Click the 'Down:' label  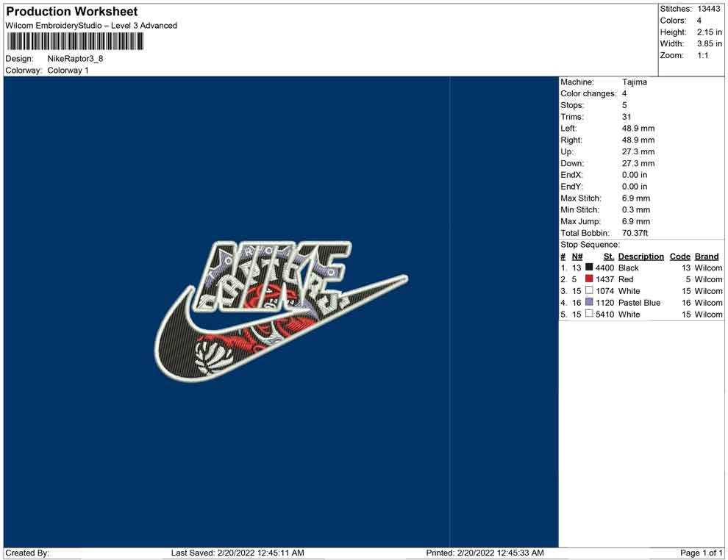572,163
